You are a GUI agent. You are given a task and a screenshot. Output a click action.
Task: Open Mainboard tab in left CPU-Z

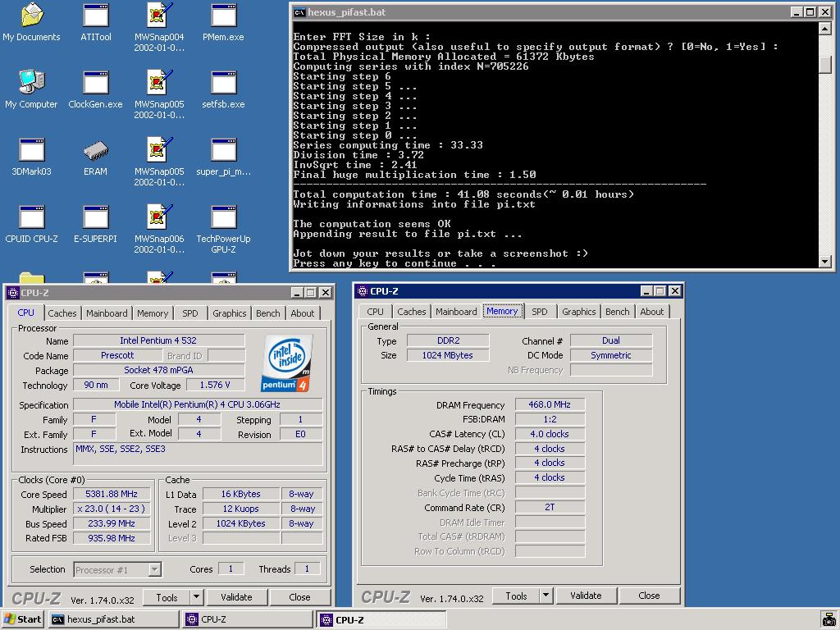tap(107, 313)
